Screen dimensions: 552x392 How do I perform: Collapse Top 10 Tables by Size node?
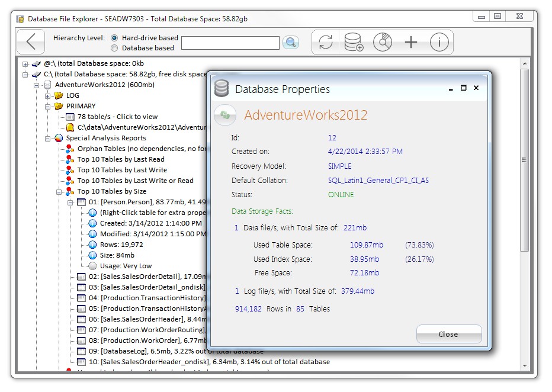pyautogui.click(x=59, y=192)
